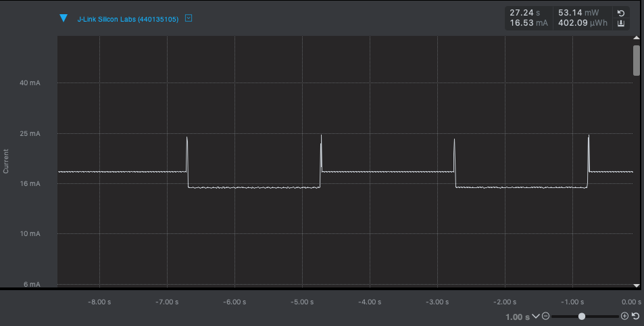Click the 25 mA current axis label

pos(30,134)
